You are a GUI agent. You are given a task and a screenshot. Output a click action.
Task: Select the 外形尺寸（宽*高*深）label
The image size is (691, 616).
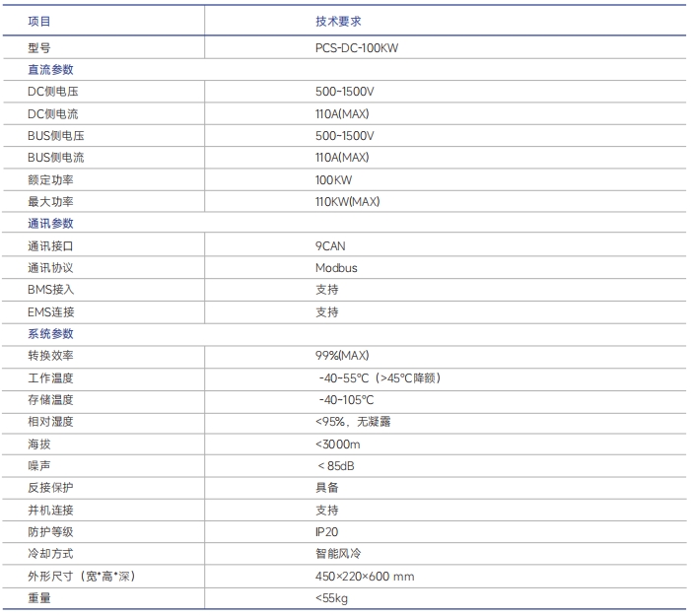click(x=82, y=577)
